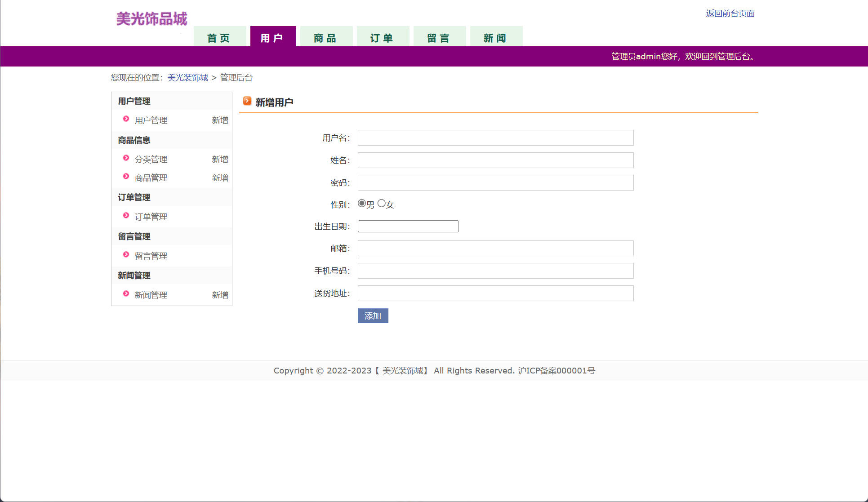Click the pink bullet icon next to 留言管理
The width and height of the screenshot is (868, 502).
click(x=126, y=255)
